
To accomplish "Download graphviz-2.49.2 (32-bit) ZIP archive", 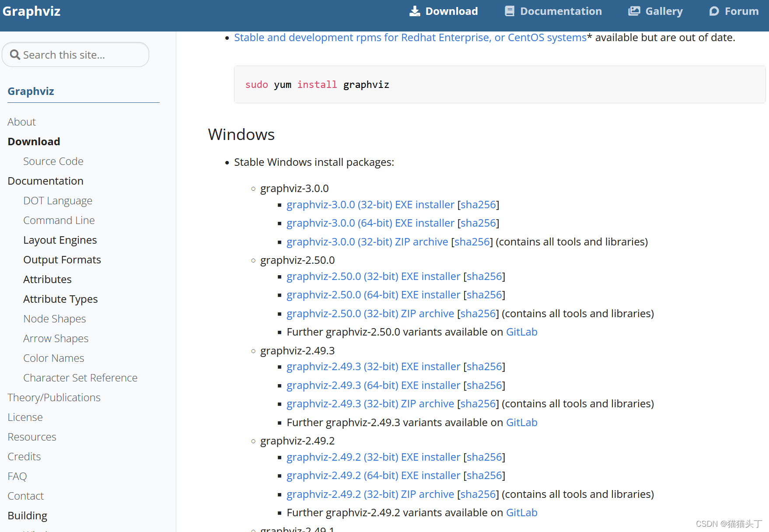I will click(371, 494).
